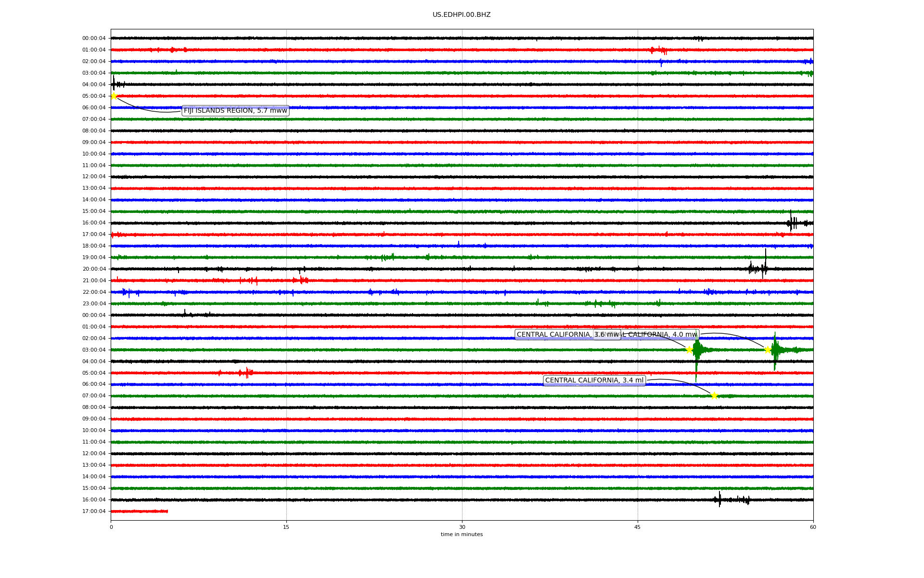The height and width of the screenshot is (578, 924).
Task: Click the short red trace segment in the last row
Action: point(140,511)
